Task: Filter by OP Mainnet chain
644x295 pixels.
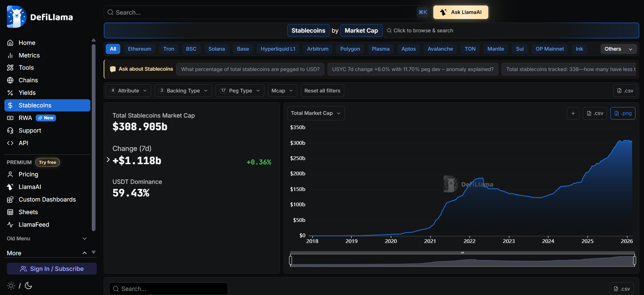Action: click(x=550, y=49)
